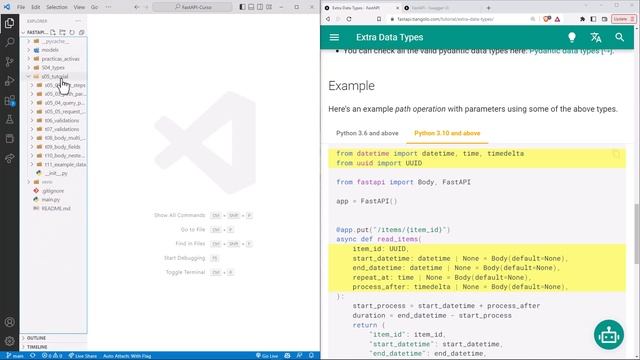Viewport: 640px width, 360px height.
Task: Open Customize Layout icon in title bar
Action: 269,7
